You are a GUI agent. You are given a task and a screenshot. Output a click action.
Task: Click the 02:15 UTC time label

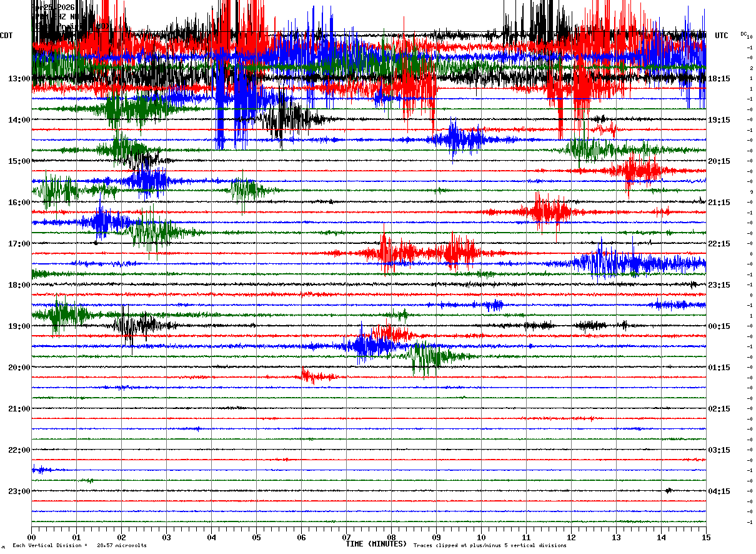719,409
